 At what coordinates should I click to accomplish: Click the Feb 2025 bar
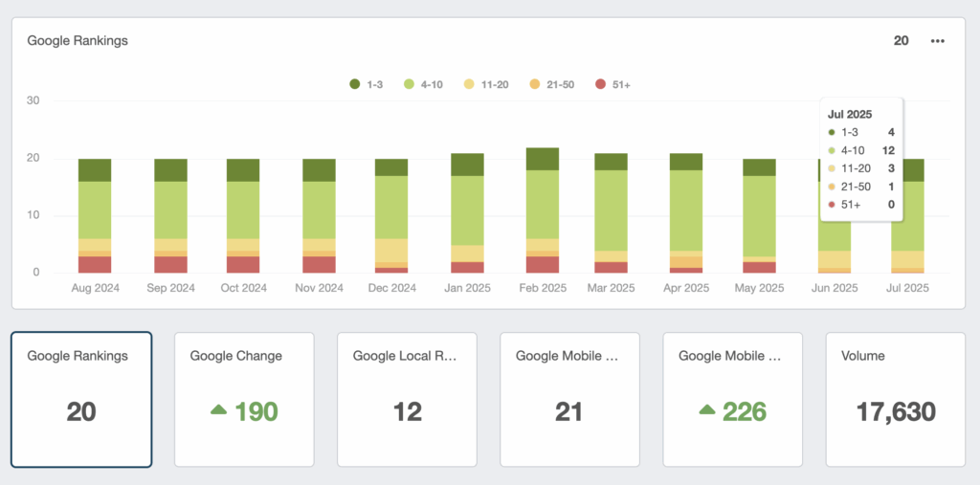(543, 210)
